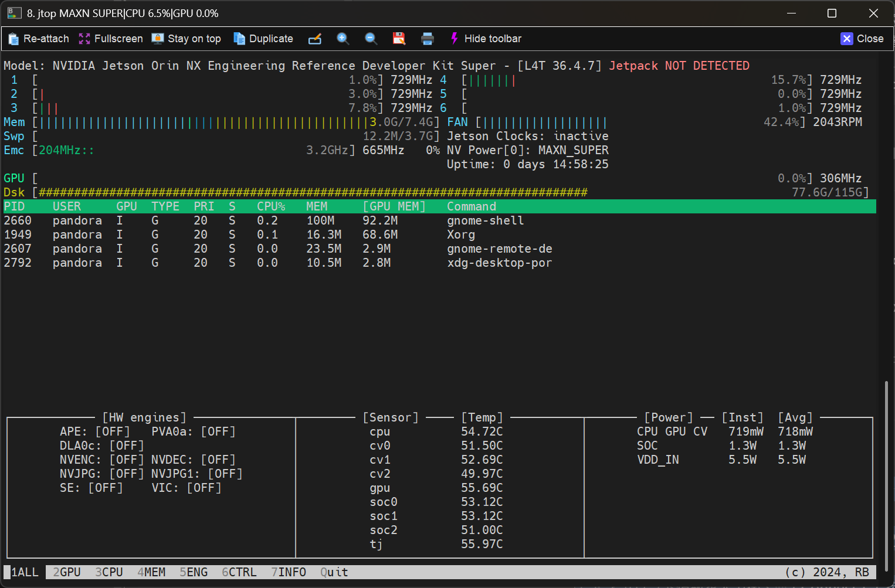
Task: Click the "NVENC: [OFF]" engine status
Action: point(102,460)
